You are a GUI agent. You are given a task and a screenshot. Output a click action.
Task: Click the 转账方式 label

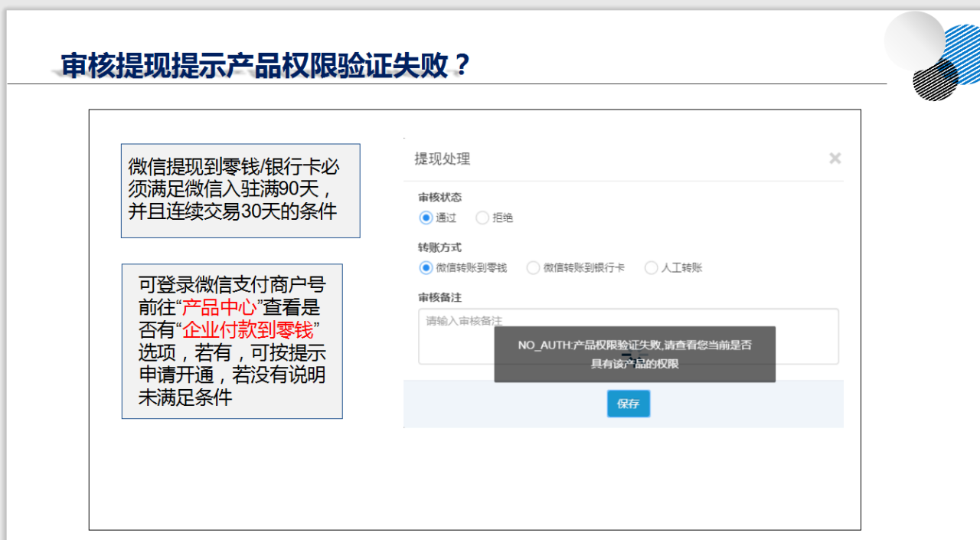(x=439, y=247)
